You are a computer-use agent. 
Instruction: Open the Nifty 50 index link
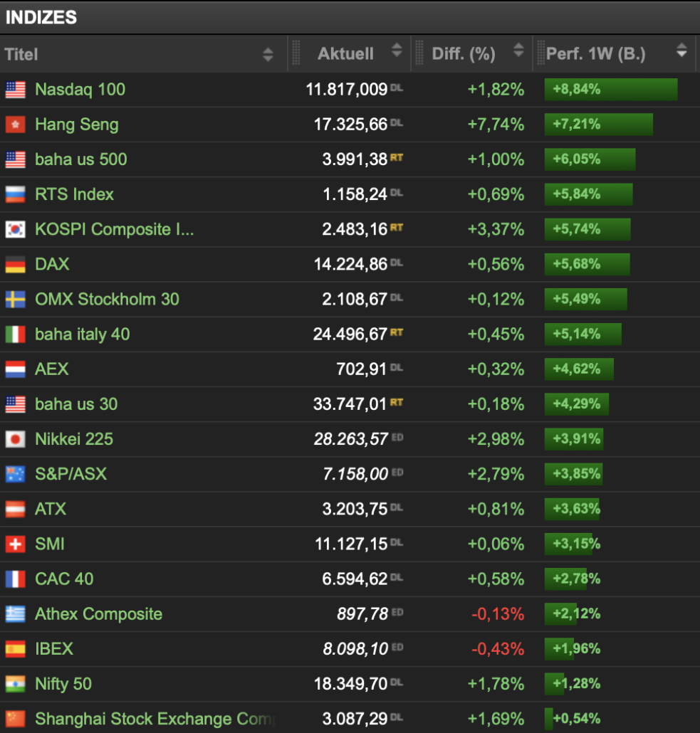click(x=63, y=684)
